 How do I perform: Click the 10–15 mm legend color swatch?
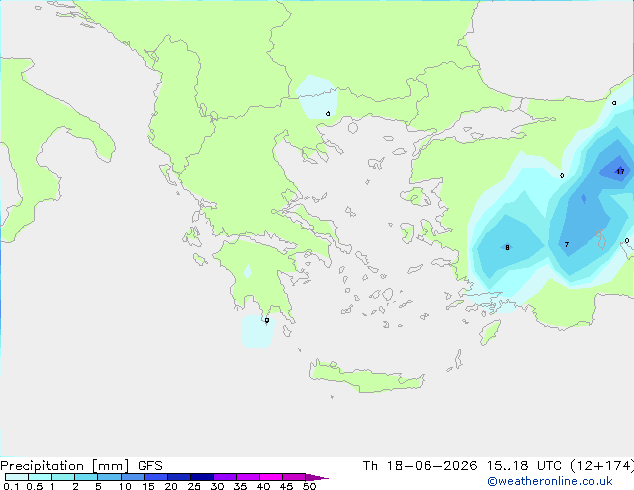(132, 477)
